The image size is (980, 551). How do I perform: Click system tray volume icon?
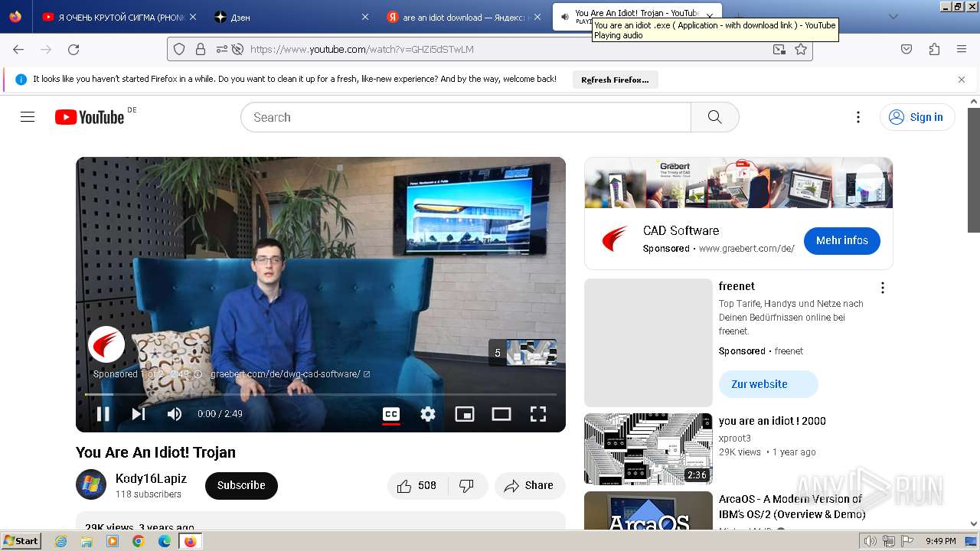click(x=871, y=541)
